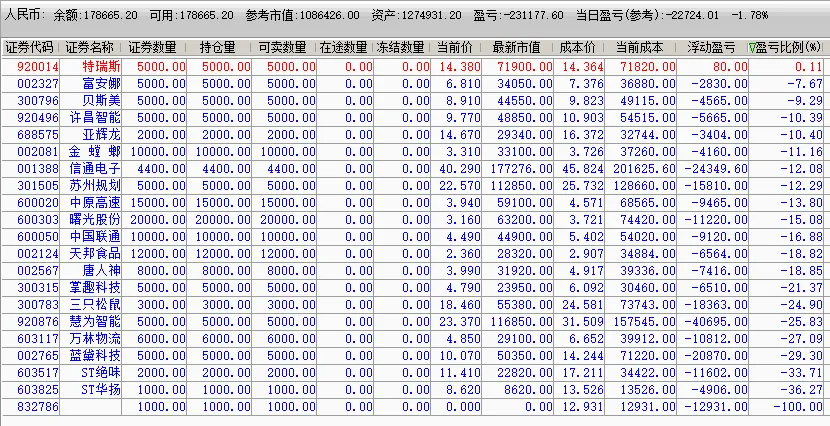Select the 掌趣科技 stock name
The width and height of the screenshot is (830, 426).
95,288
